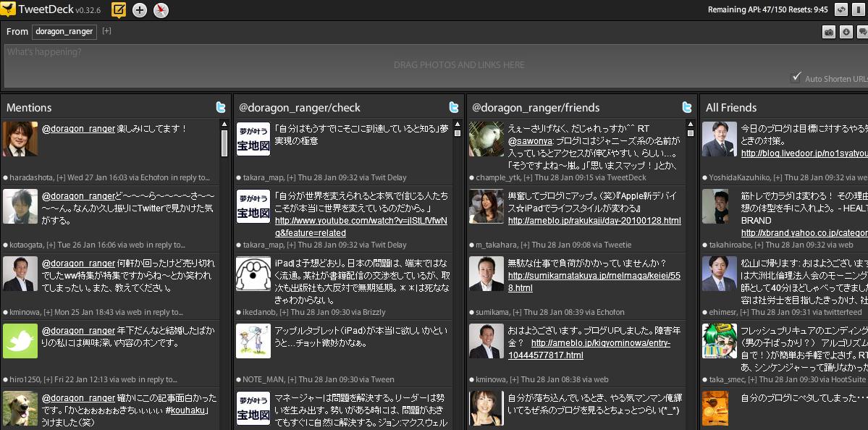Toggle the Auto Shorten URLs checkbox

coord(796,77)
